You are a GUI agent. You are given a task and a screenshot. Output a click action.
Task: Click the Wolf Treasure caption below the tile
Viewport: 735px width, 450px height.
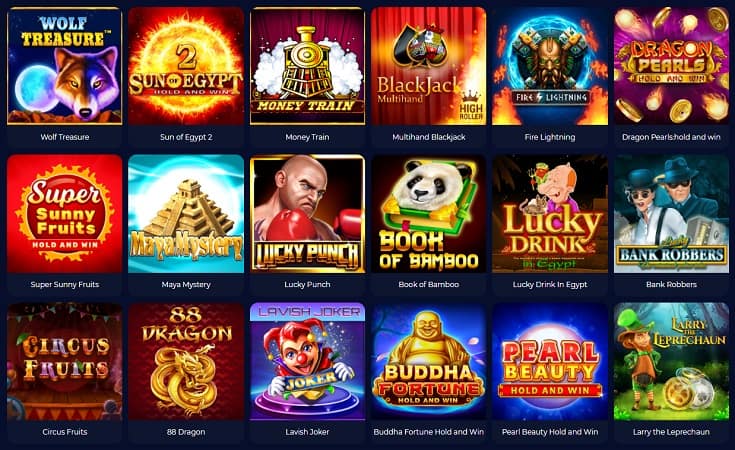pyautogui.click(x=65, y=137)
